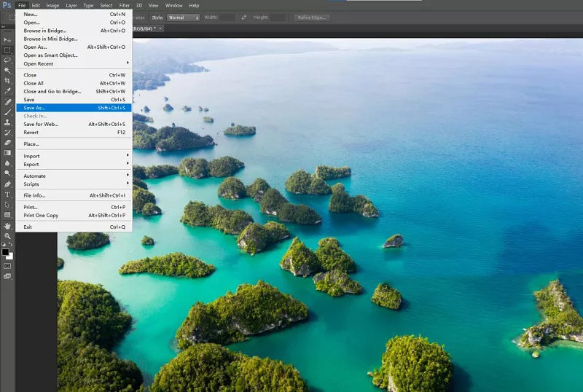Open the Image menu

[x=52, y=5]
